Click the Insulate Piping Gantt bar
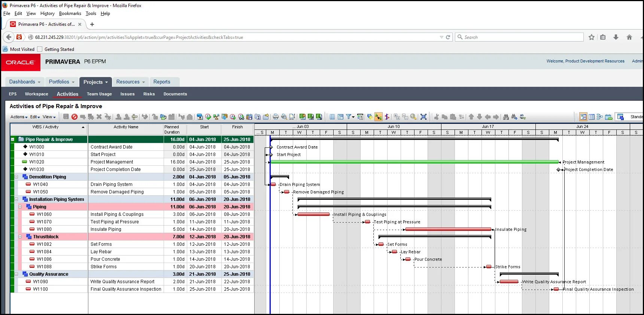The height and width of the screenshot is (315, 644). [449, 229]
